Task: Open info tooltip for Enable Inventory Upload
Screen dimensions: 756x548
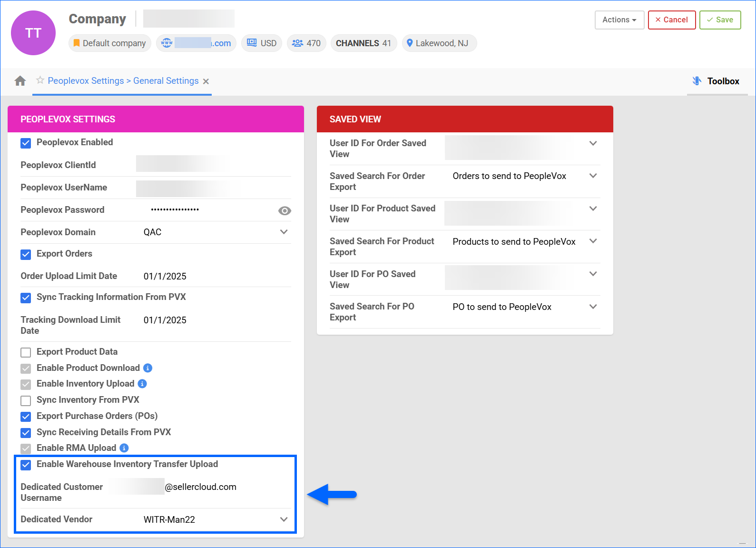Action: click(x=142, y=384)
